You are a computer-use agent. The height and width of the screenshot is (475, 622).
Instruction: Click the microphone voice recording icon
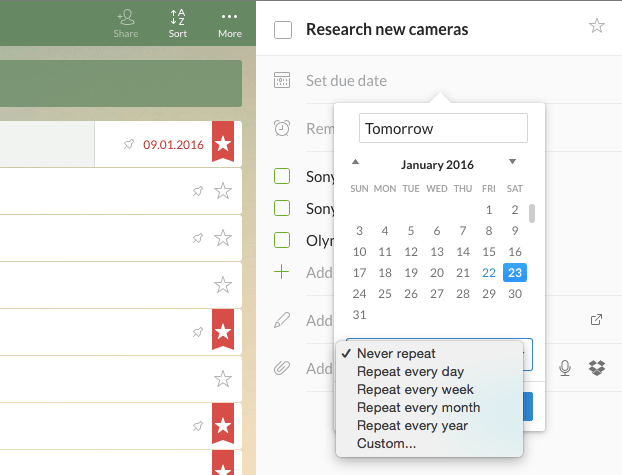pyautogui.click(x=565, y=368)
